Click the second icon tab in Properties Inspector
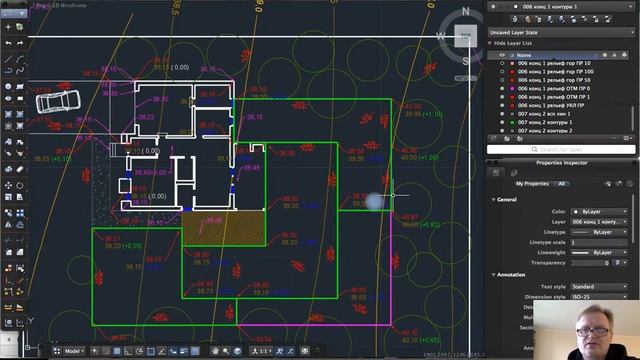Viewport: 640px width, 360px height. [514, 173]
